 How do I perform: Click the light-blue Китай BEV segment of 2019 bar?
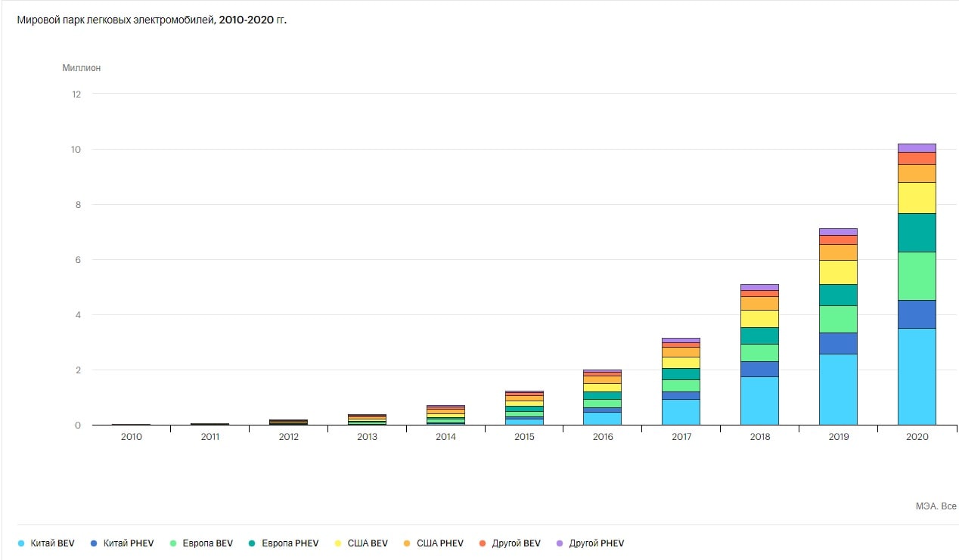[x=838, y=389]
